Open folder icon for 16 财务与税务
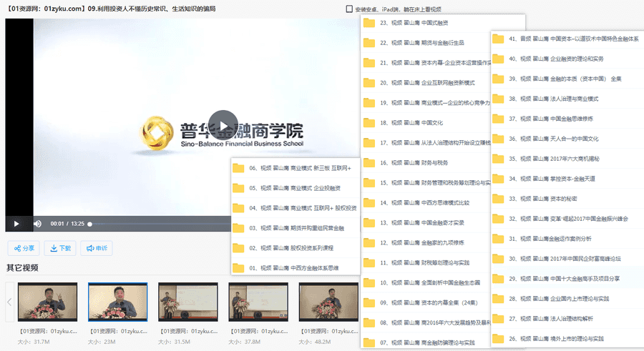Viewport: 644px width, 351px height. click(369, 162)
